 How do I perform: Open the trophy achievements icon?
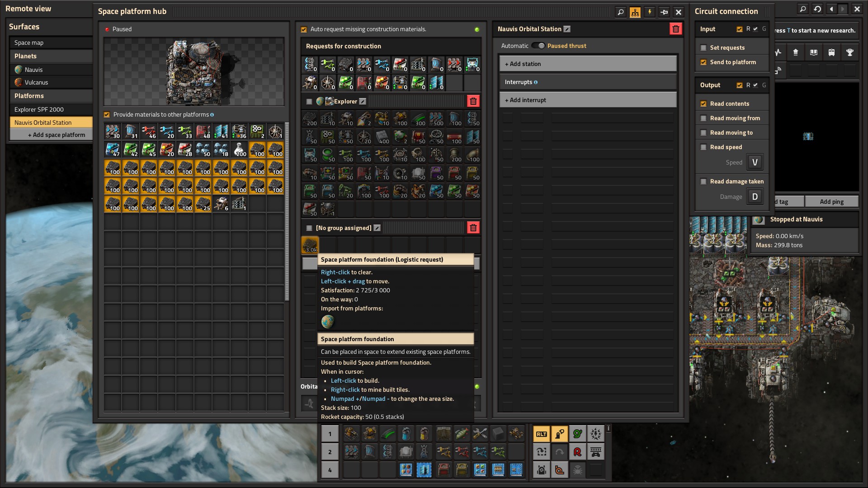click(x=849, y=52)
